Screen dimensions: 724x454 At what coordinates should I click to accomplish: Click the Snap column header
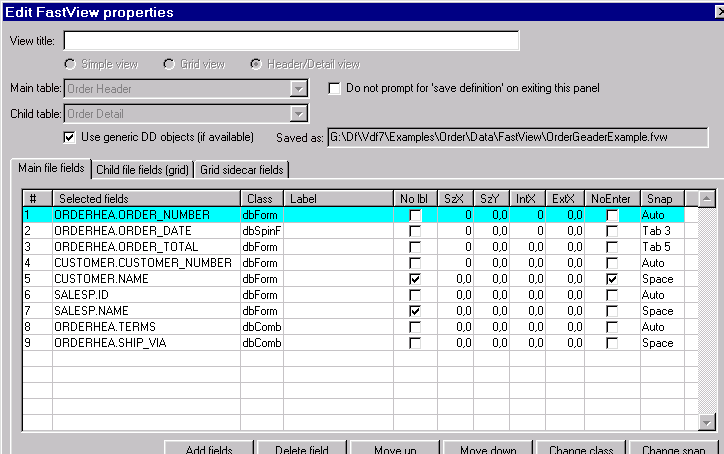click(x=662, y=199)
